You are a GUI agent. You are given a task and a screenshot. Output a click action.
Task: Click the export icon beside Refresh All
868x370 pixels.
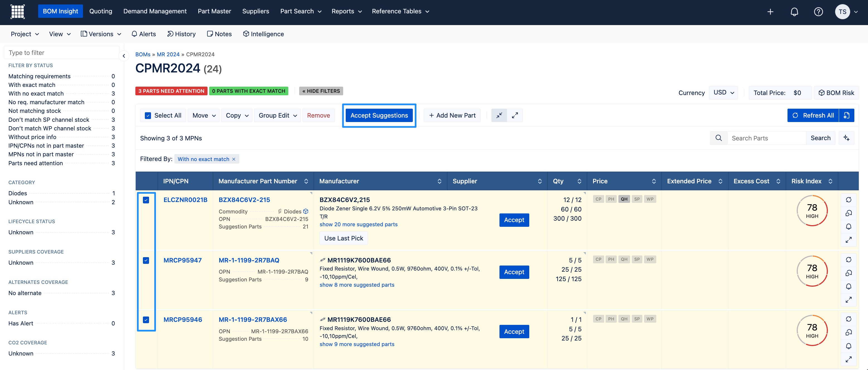(x=847, y=115)
